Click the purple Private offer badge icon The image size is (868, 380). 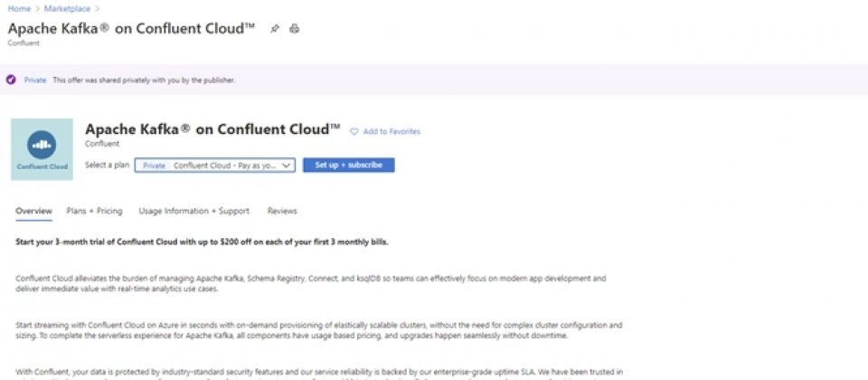coord(11,80)
